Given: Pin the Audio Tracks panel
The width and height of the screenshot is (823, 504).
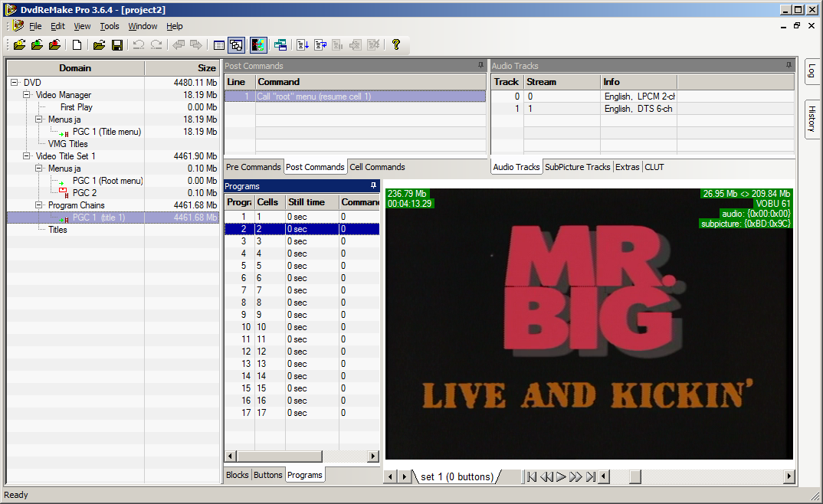Looking at the screenshot, I should click(789, 66).
